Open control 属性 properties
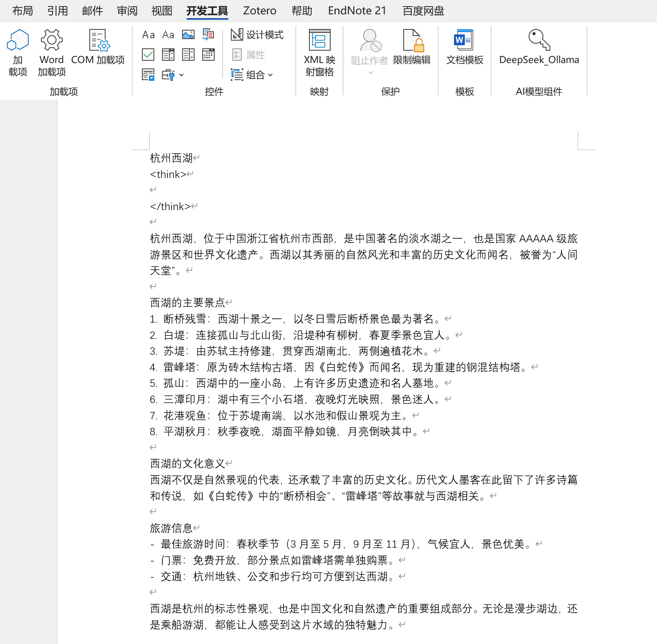 (x=249, y=55)
